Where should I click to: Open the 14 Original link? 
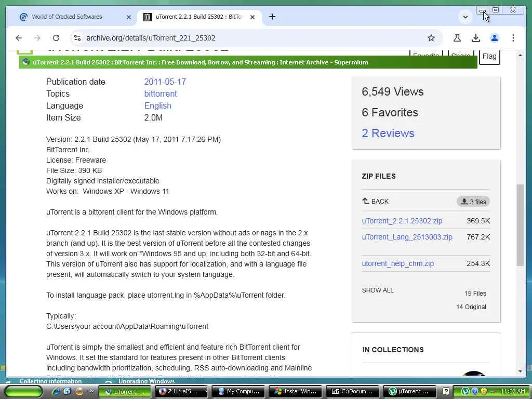[x=471, y=307]
